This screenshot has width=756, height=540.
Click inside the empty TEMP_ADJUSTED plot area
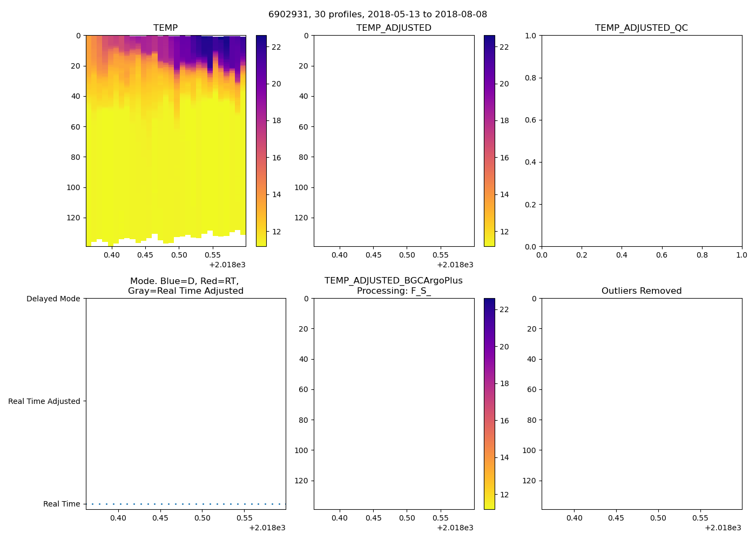click(x=394, y=140)
